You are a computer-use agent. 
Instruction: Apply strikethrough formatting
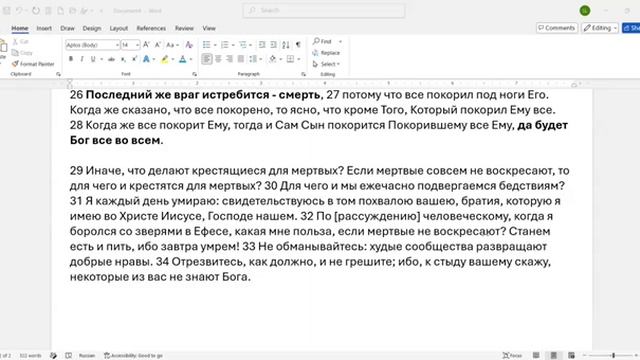(111, 59)
